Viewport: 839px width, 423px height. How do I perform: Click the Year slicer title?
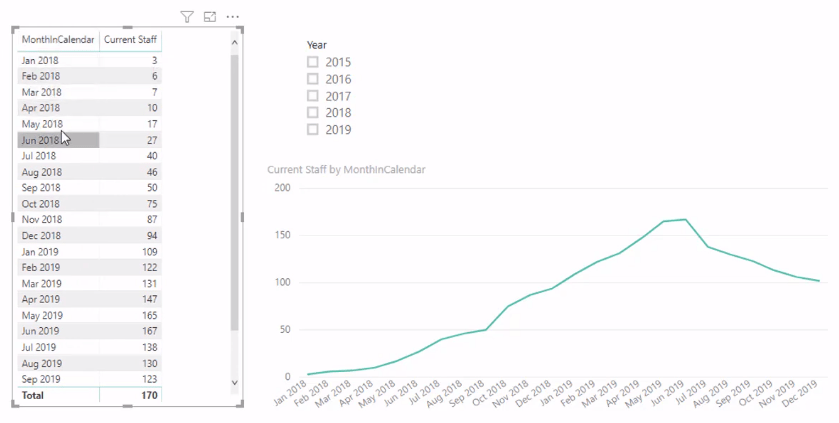(x=317, y=45)
